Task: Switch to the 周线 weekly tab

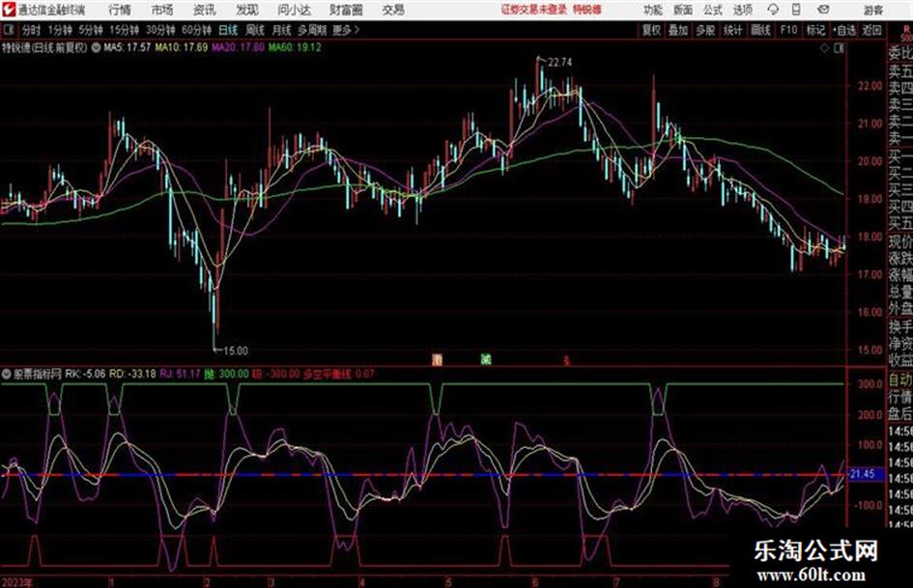Action: click(255, 30)
